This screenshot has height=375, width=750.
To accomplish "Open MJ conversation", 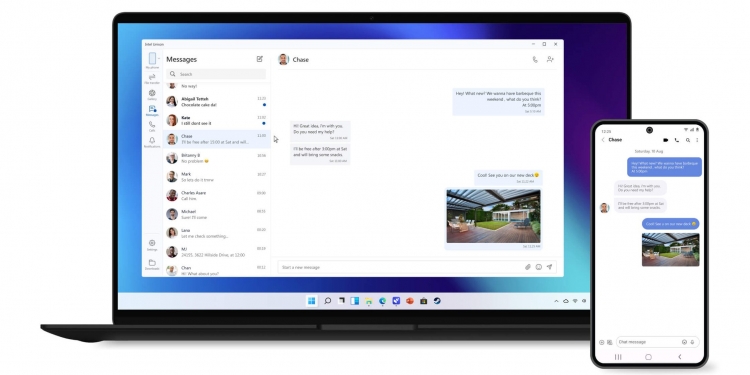I will [217, 251].
